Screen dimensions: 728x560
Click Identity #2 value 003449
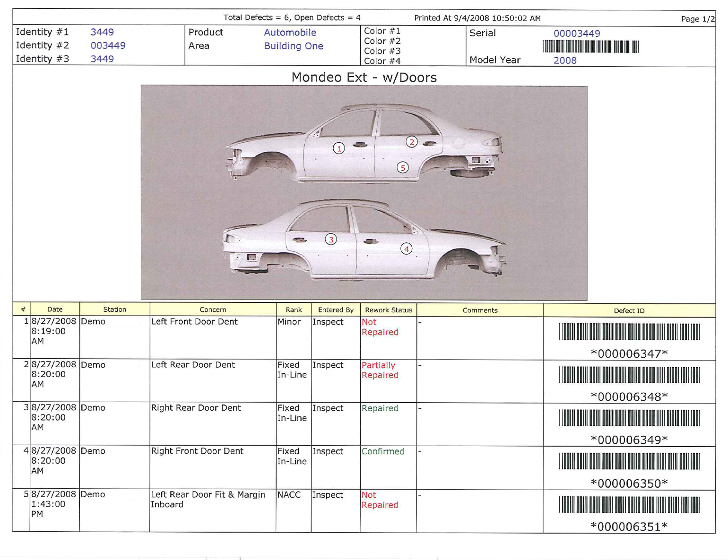point(108,45)
